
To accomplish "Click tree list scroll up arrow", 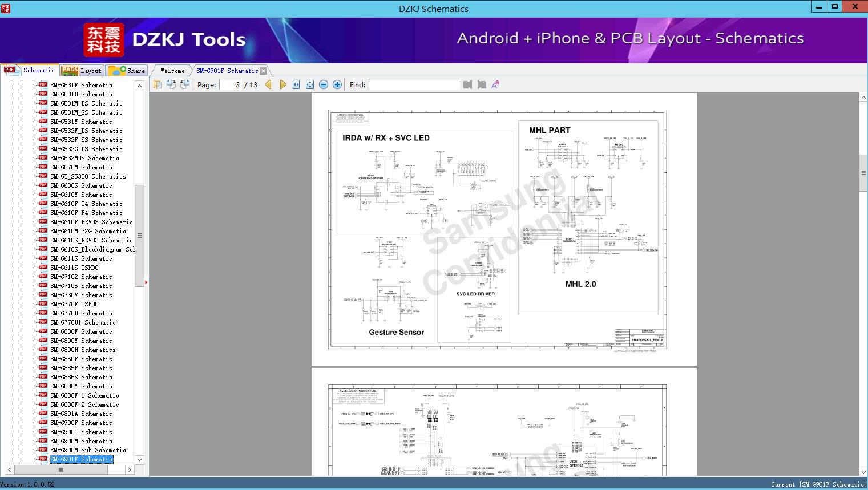I will click(139, 86).
